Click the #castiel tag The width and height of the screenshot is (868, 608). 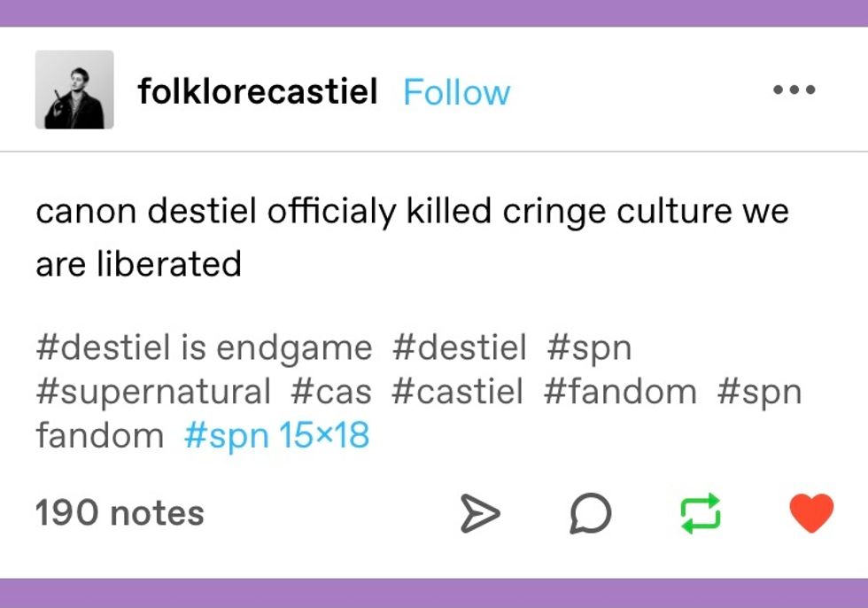457,391
